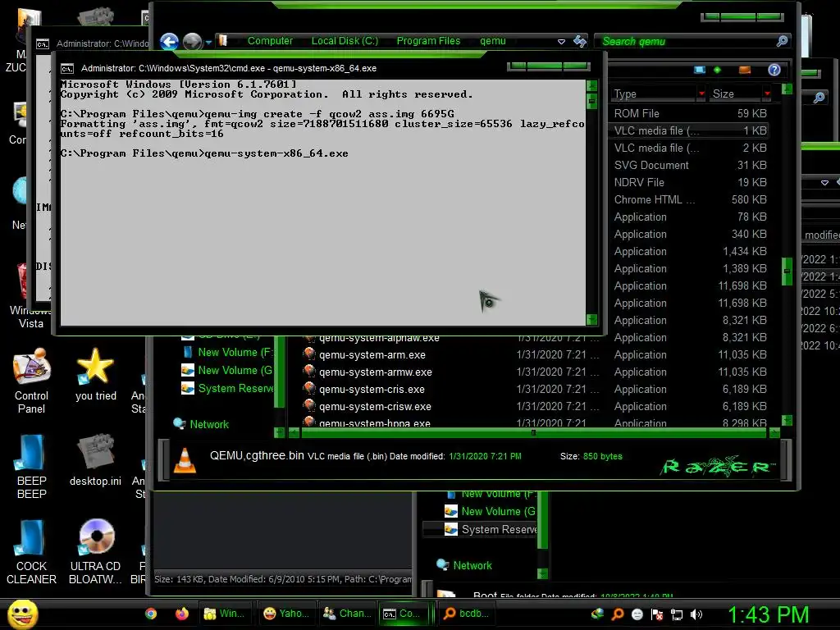Screen dimensions: 840x630
Task: Click the icon next to qemu-system-crisw.exe
Action: tap(308, 405)
